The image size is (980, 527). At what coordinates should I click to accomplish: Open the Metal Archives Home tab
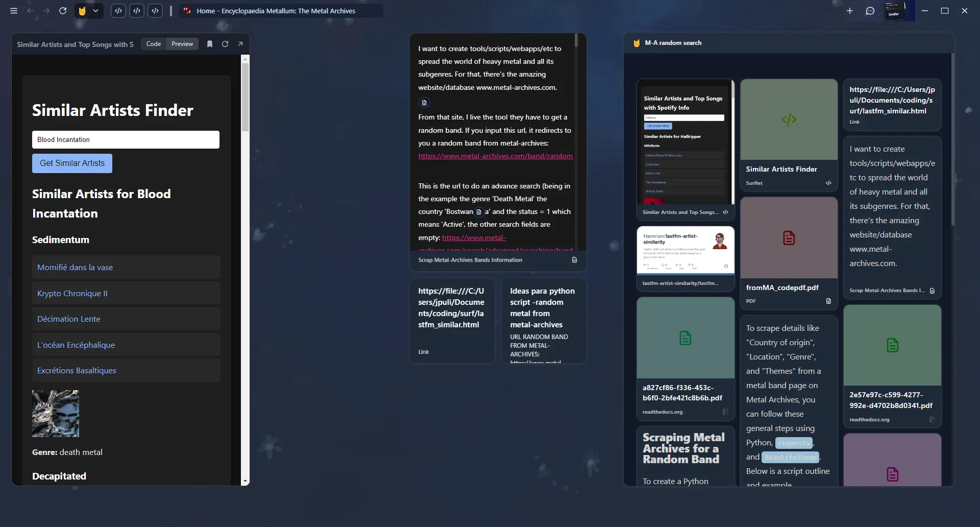281,11
